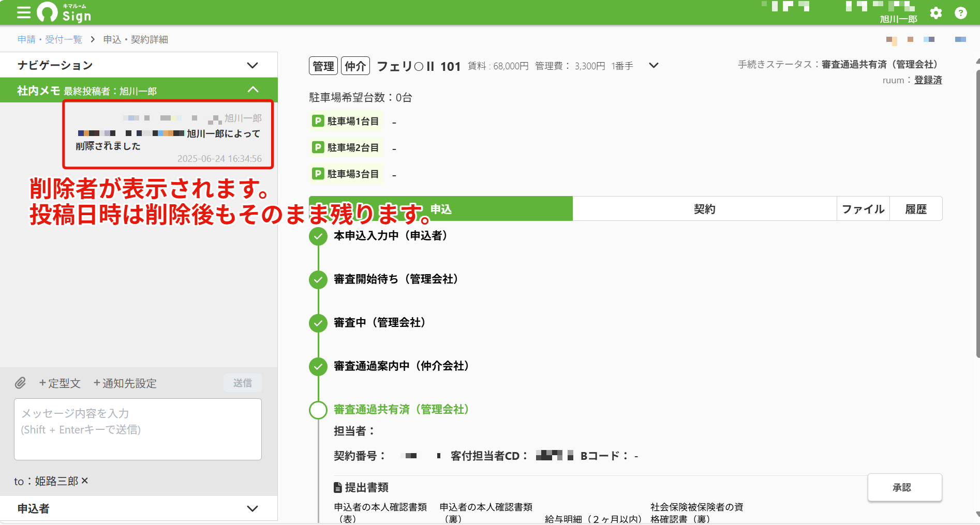Click the Sign logo icon
This screenshot has width=980, height=525.
[47, 12]
